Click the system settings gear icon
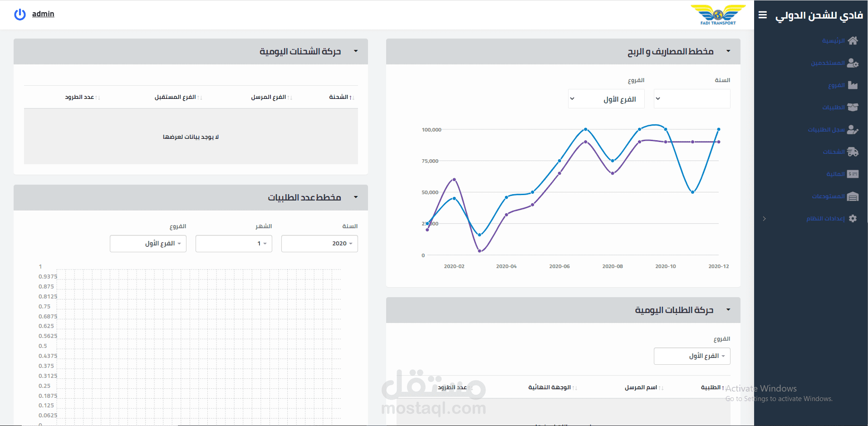The image size is (868, 426). pos(853,219)
